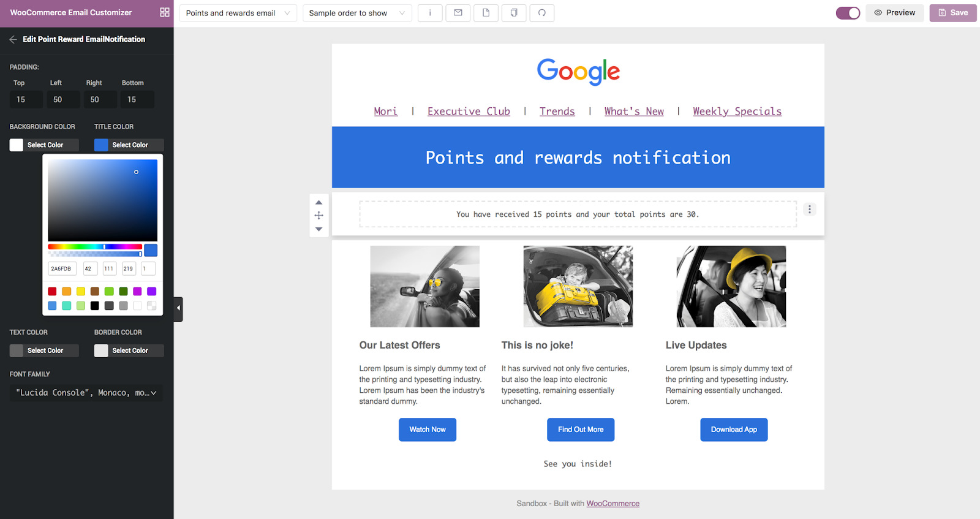Click the Weekly Specials link
Image resolution: width=980 pixels, height=519 pixels.
737,112
